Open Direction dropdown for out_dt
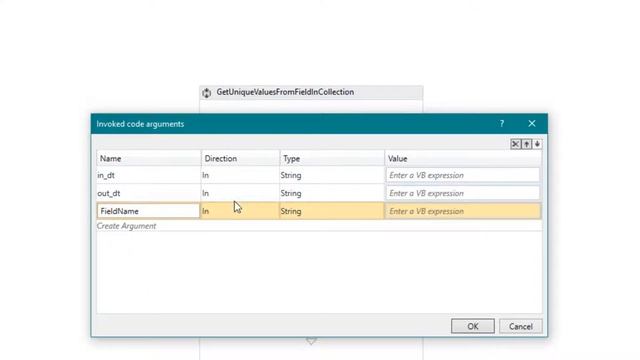The width and height of the screenshot is (640, 360). coord(240,193)
